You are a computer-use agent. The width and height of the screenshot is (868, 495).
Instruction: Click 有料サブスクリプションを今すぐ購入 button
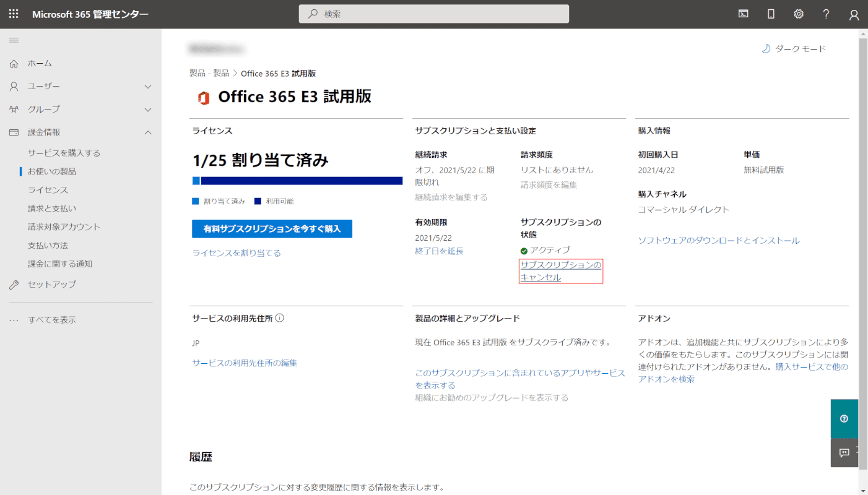point(272,229)
